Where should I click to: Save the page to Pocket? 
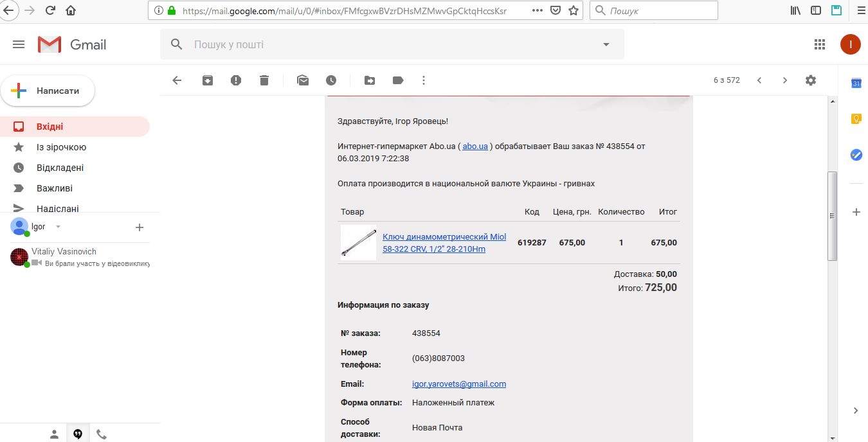coord(556,10)
